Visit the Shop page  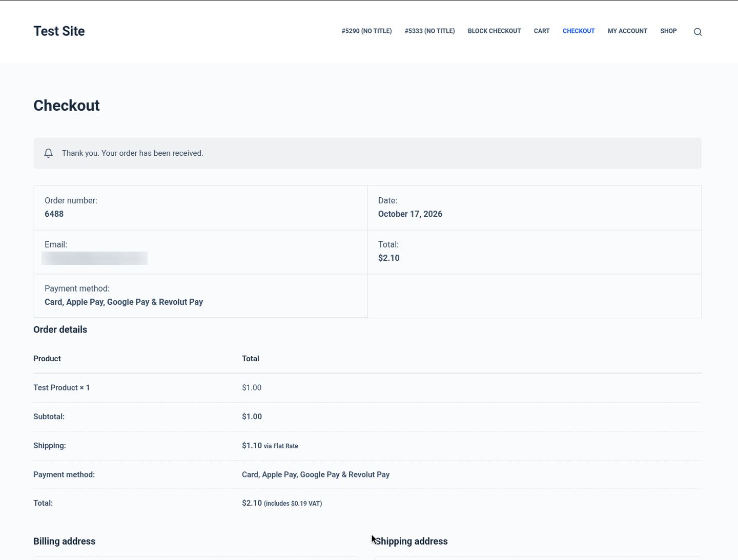[x=668, y=31]
